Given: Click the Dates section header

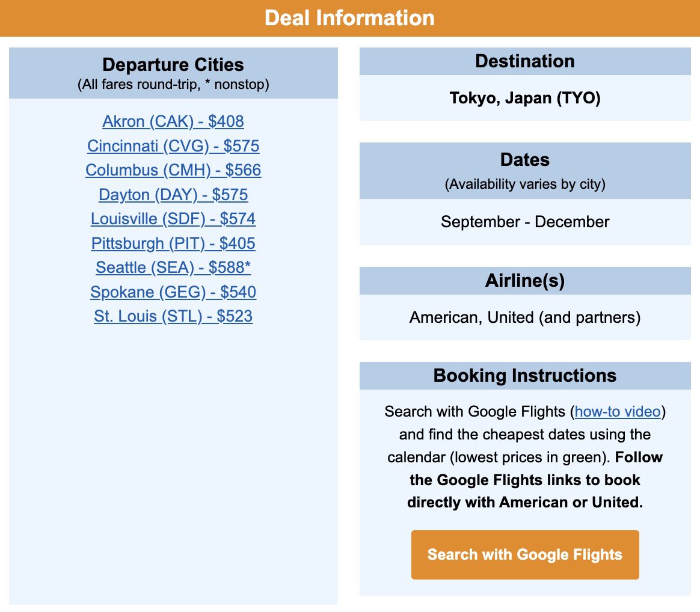Looking at the screenshot, I should pyautogui.click(x=525, y=159).
